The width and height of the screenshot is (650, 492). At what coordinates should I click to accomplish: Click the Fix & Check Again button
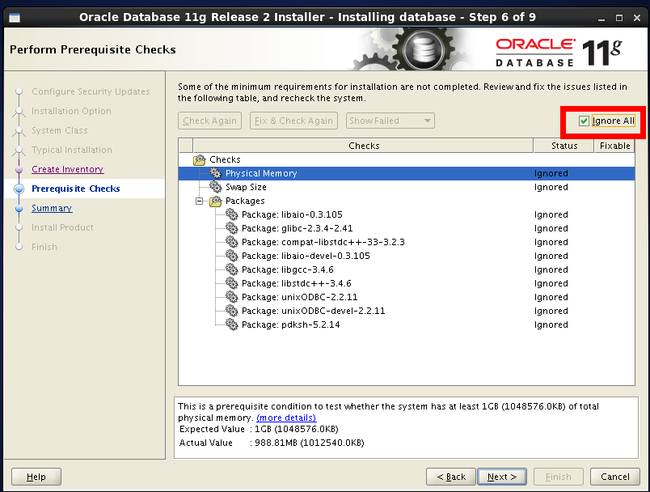(x=293, y=121)
